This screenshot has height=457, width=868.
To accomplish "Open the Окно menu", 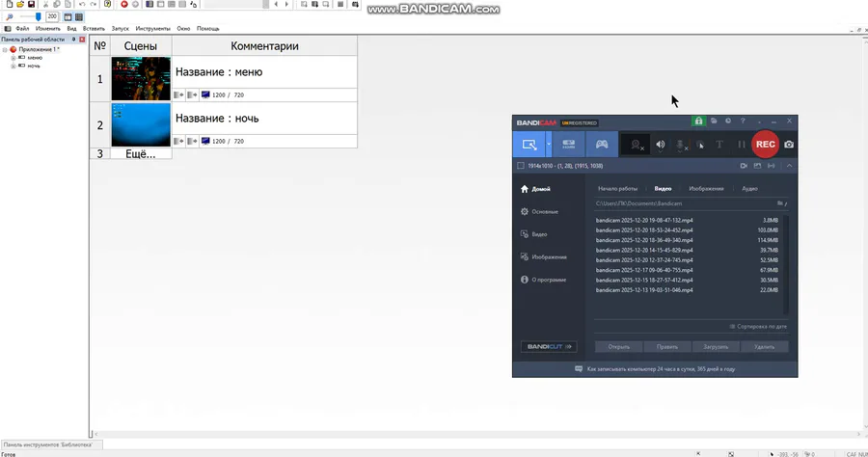I will pos(183,28).
